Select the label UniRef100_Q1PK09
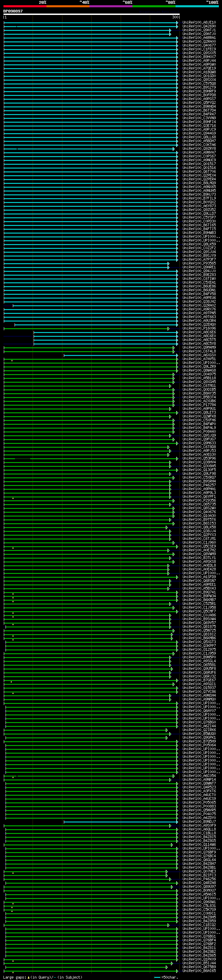 click(x=199, y=959)
